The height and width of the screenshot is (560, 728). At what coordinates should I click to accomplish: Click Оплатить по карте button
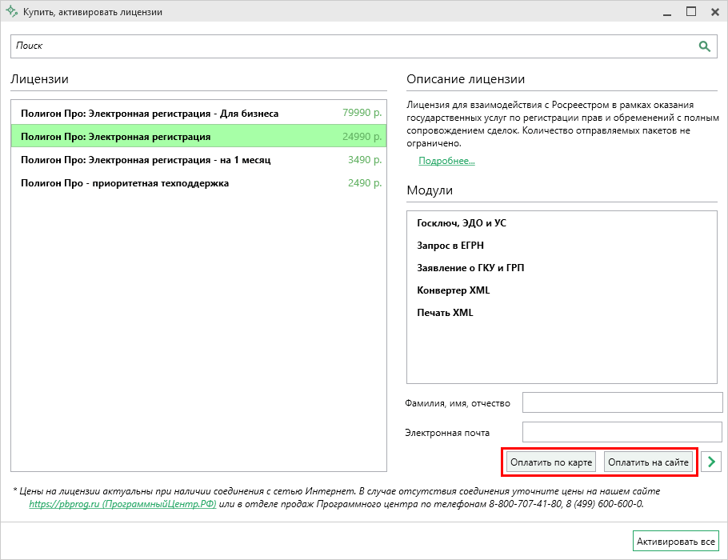pyautogui.click(x=551, y=462)
